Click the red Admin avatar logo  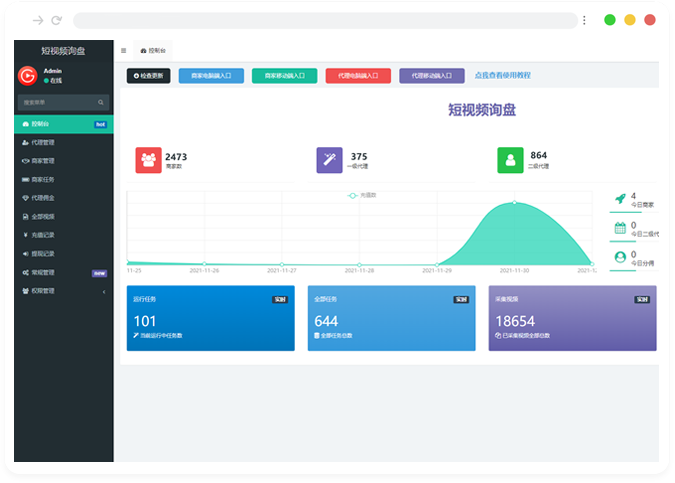(27, 76)
